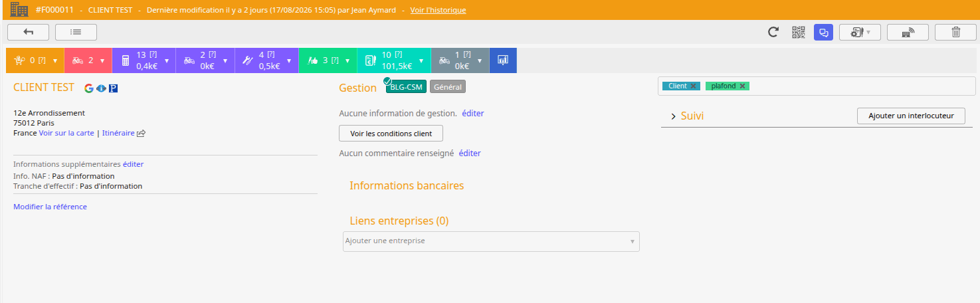Click Ajouter un interlocuteur button

(911, 116)
